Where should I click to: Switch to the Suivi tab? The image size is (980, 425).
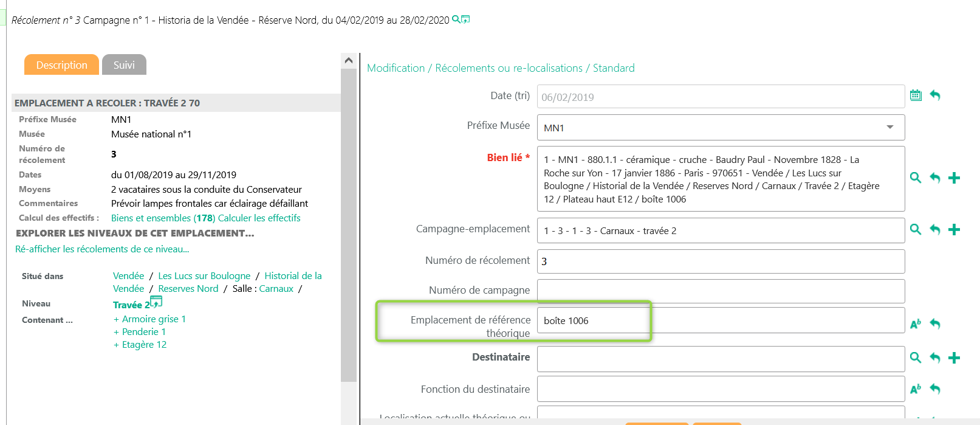tap(124, 65)
